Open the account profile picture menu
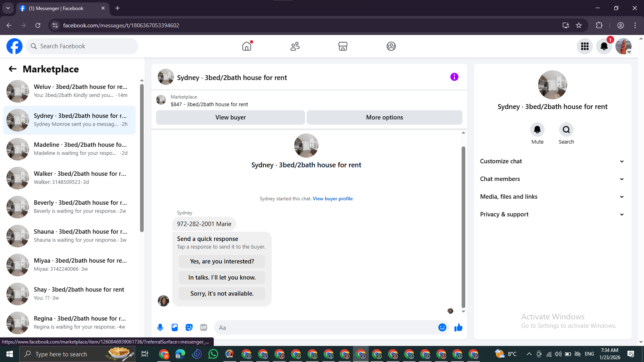 point(623,46)
